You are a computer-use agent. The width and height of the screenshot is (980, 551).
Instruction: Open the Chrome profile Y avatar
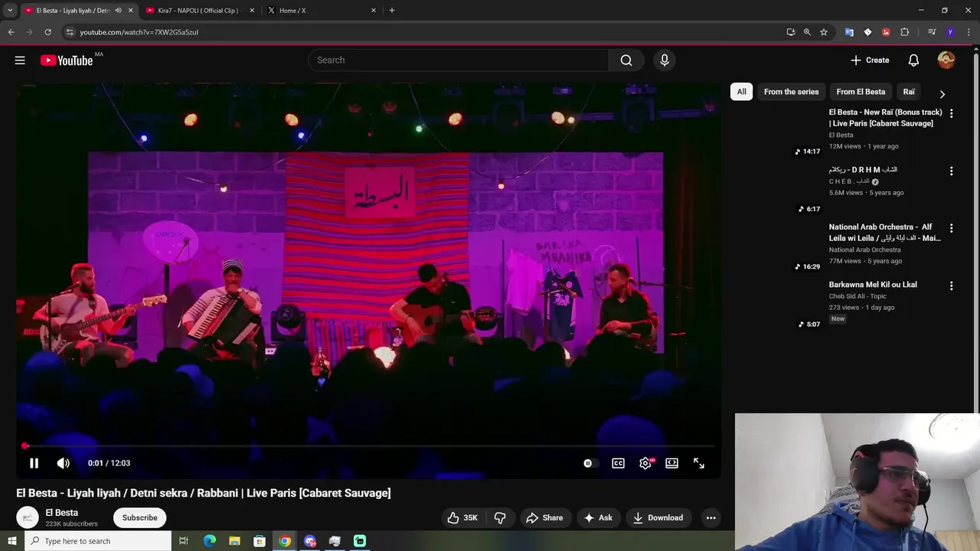[x=950, y=32]
